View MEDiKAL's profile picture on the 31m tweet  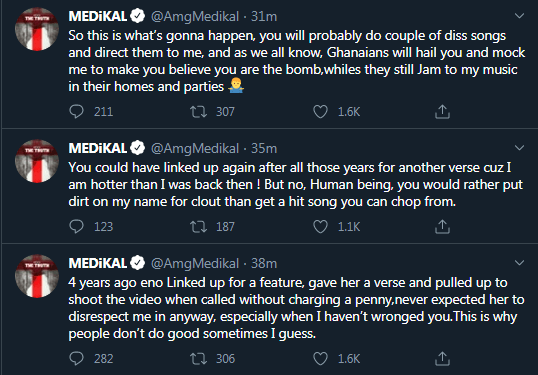pyautogui.click(x=37, y=29)
